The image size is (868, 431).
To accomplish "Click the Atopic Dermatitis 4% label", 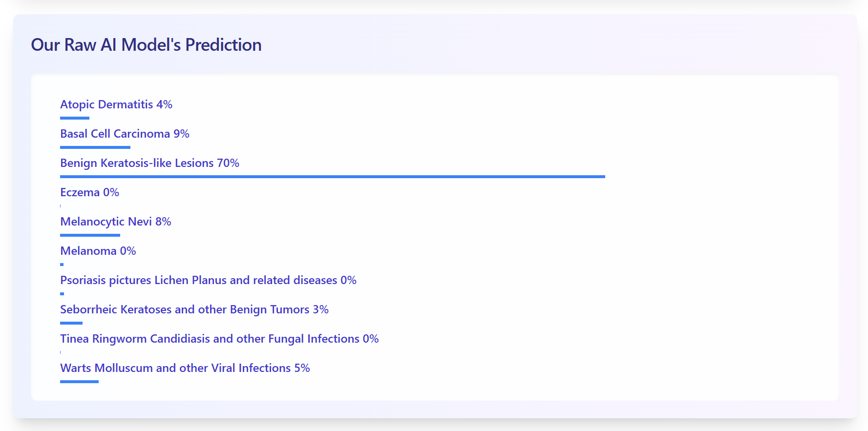I will [x=116, y=104].
